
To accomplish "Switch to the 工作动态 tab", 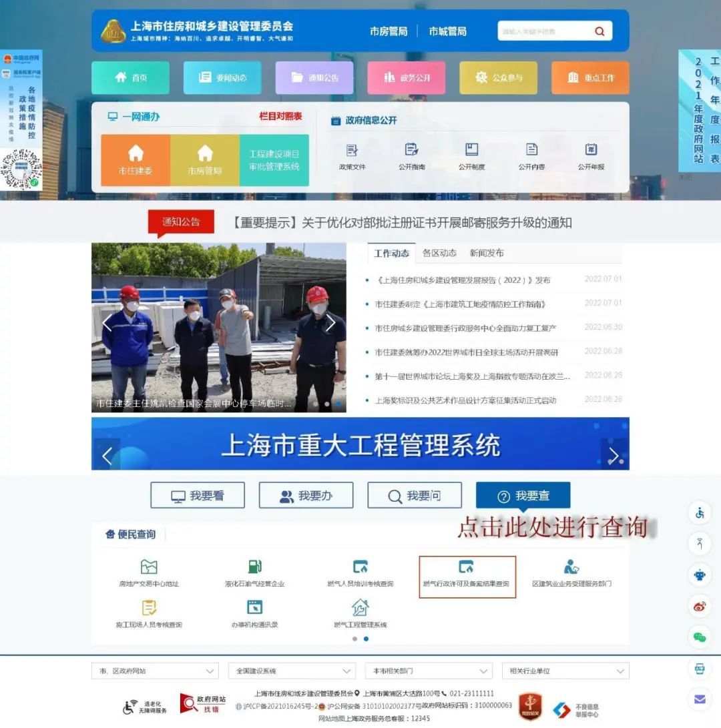I will pos(392,253).
